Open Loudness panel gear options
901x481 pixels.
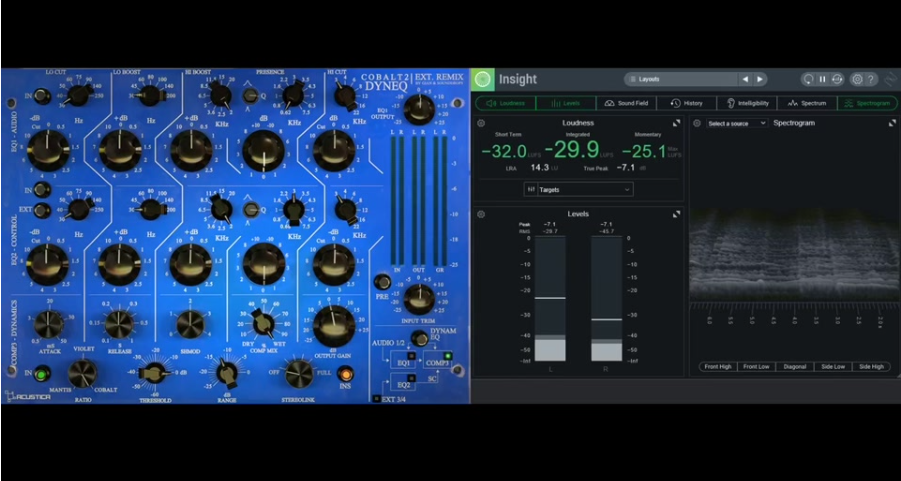tap(481, 123)
